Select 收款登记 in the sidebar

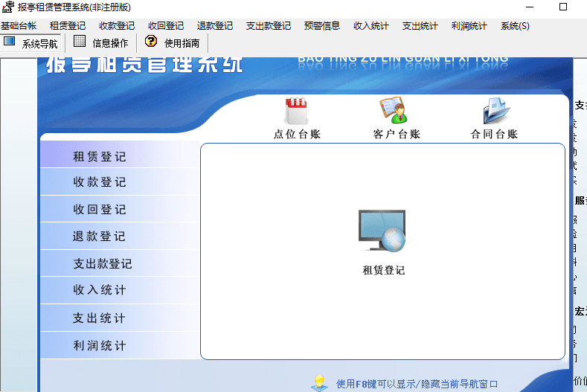(100, 182)
